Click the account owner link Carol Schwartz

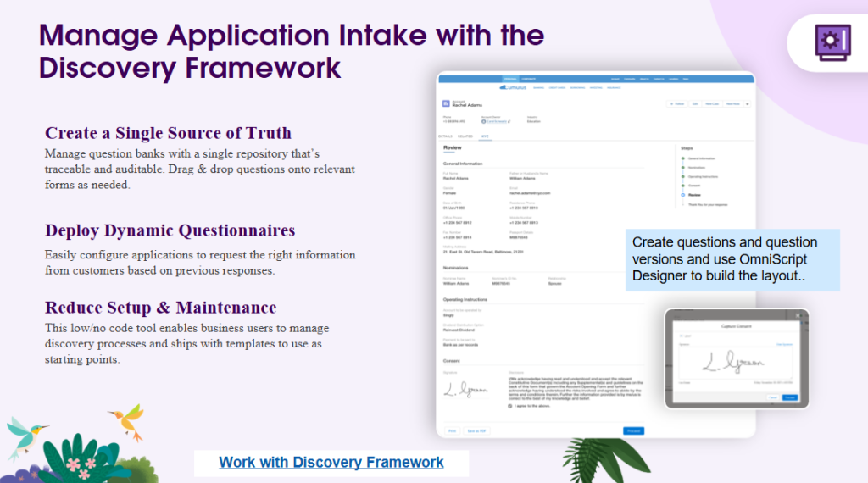coord(497,121)
